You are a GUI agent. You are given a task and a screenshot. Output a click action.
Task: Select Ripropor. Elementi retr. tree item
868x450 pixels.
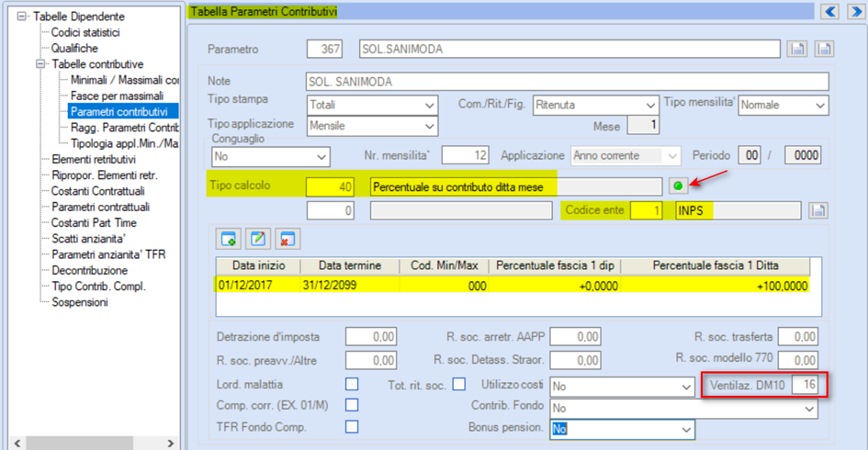[104, 175]
